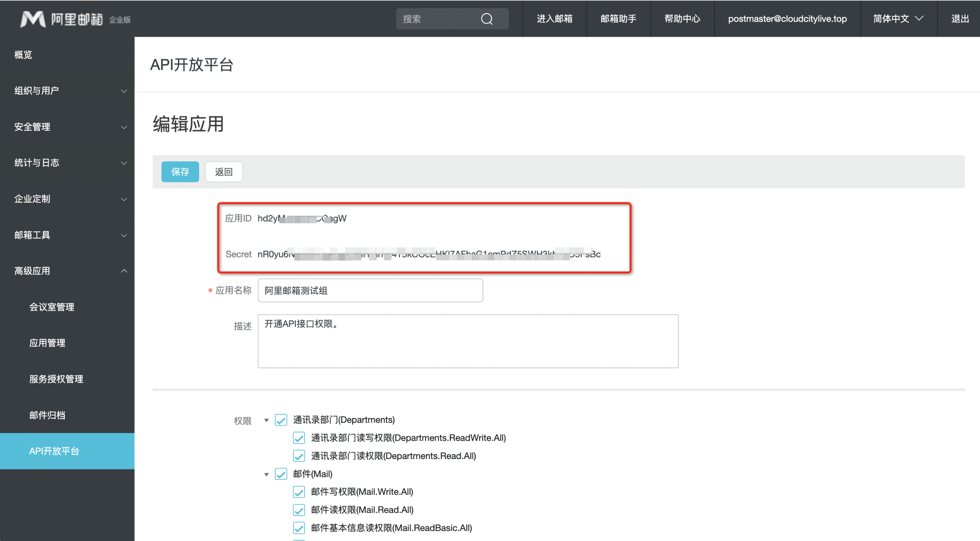Open 应用管理 in the sidebar
Screen dimensions: 980x541
point(47,343)
